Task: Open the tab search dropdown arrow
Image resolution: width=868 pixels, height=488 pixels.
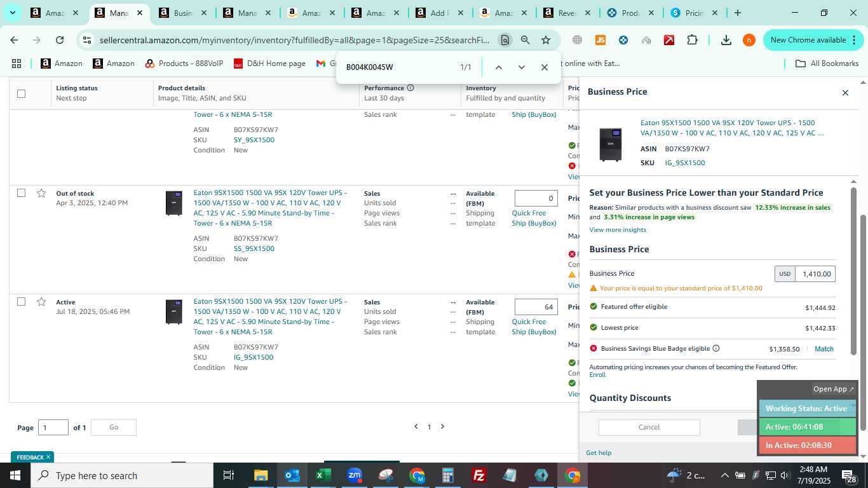Action: [x=13, y=13]
